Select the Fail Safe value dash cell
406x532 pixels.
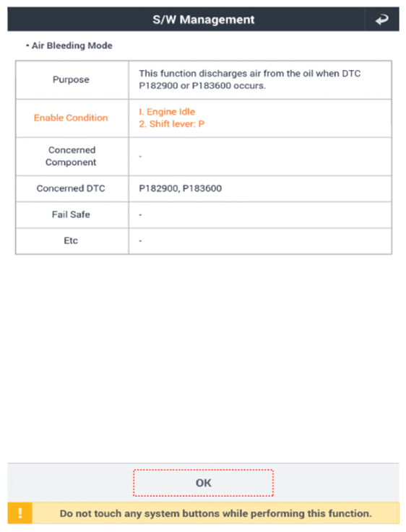click(260, 214)
